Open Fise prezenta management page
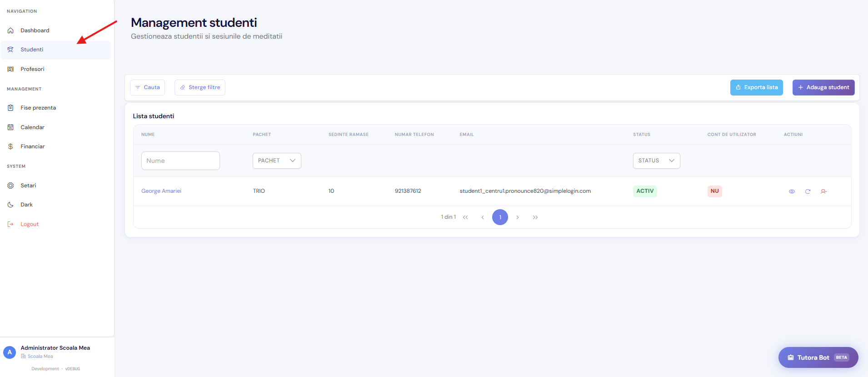 (x=55, y=108)
